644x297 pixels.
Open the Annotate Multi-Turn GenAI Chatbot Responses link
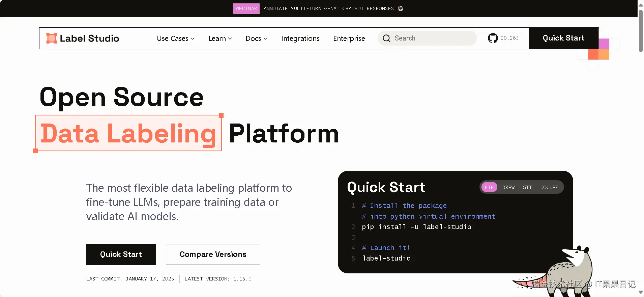329,8
